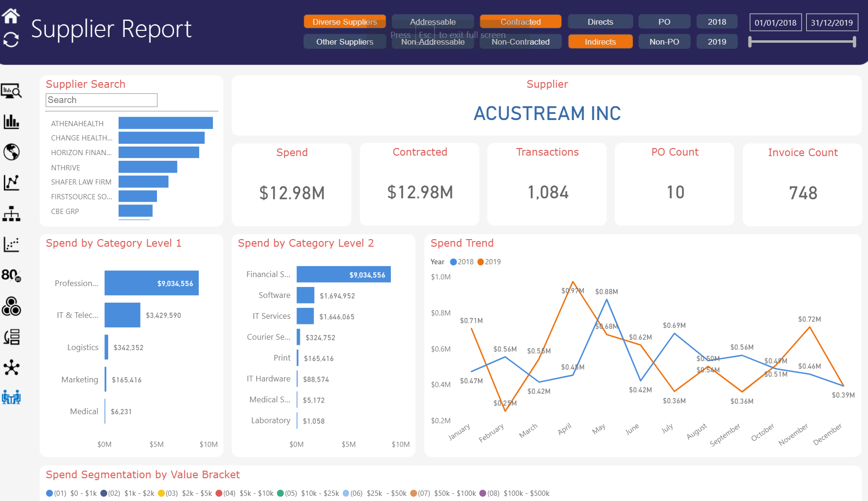Open the 80/20 Pareto analysis icon

click(x=11, y=275)
